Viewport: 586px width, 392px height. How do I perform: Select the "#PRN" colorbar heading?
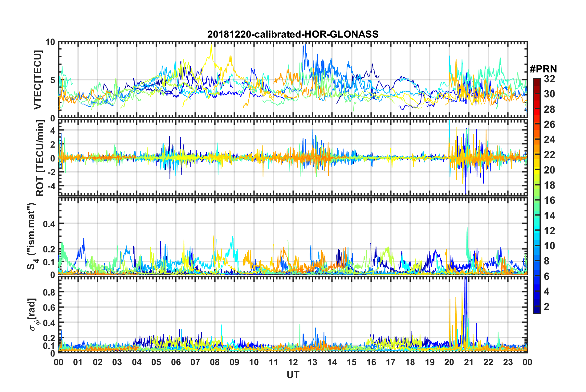click(543, 69)
